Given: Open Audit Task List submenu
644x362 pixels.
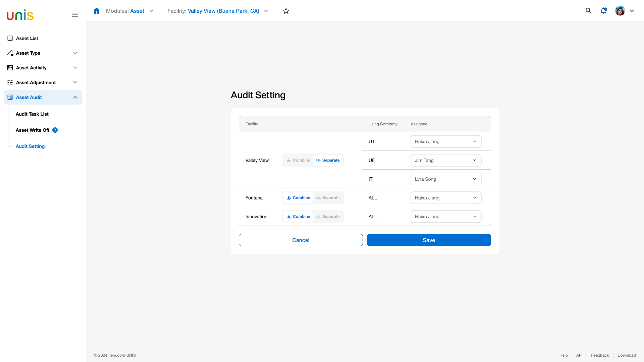Looking at the screenshot, I should [32, 114].
